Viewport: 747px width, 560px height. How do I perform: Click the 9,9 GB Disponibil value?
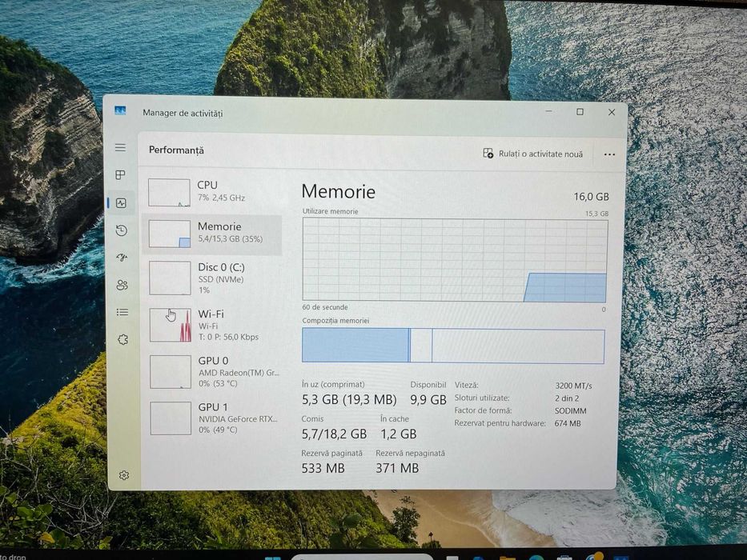tap(428, 400)
